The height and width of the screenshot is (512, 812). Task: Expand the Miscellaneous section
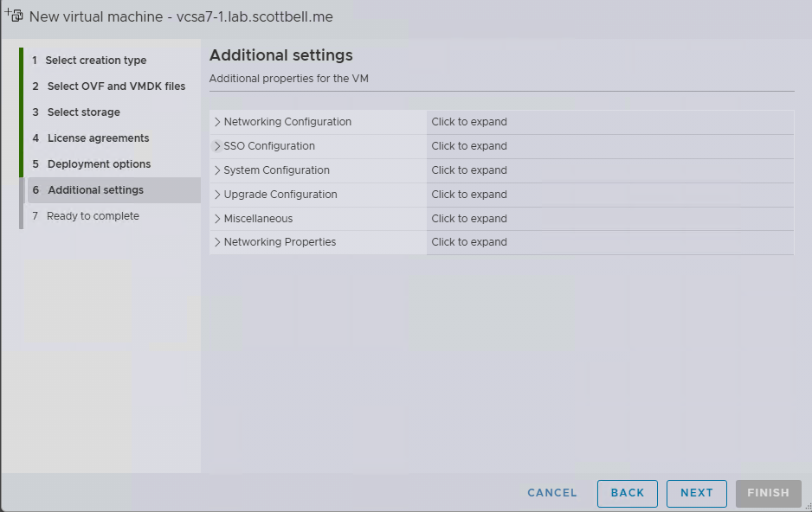[257, 219]
